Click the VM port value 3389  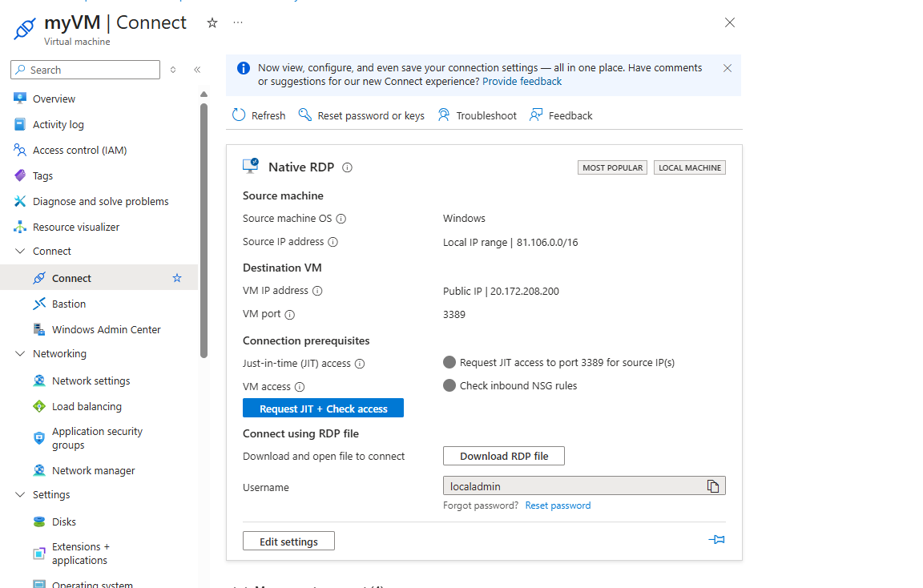click(x=453, y=314)
